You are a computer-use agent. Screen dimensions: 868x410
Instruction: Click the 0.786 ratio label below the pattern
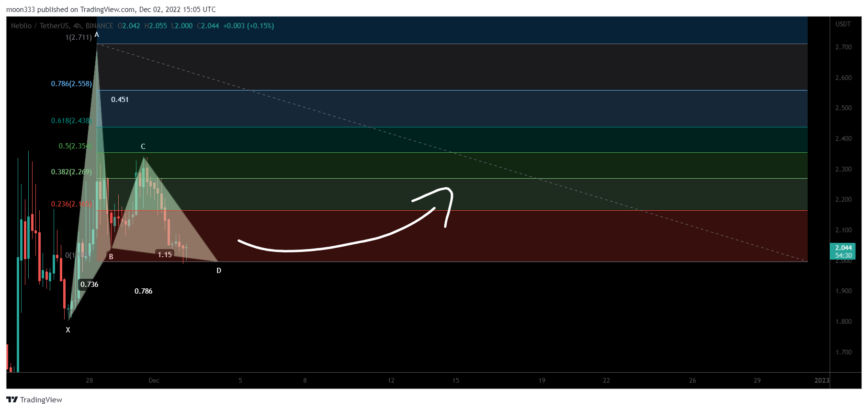coord(144,291)
